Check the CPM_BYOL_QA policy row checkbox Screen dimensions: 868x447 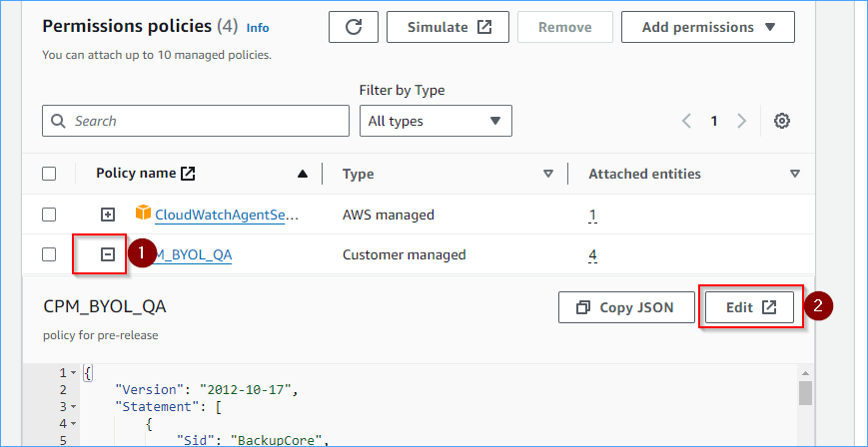49,254
